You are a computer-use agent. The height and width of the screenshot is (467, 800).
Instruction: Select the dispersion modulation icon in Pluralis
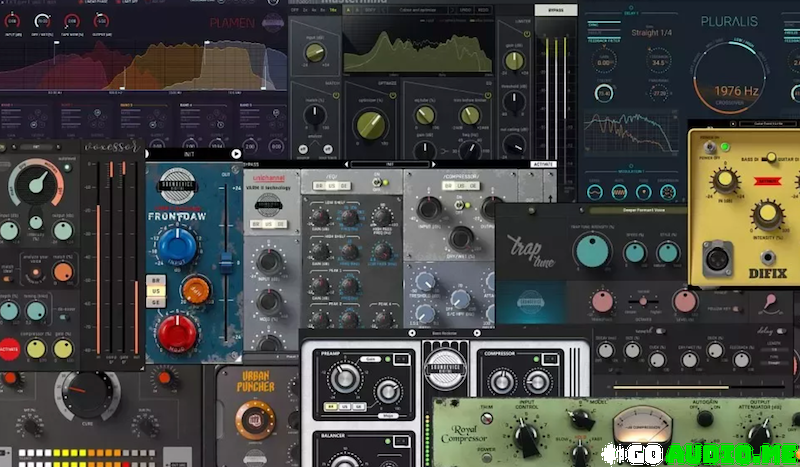(667, 192)
